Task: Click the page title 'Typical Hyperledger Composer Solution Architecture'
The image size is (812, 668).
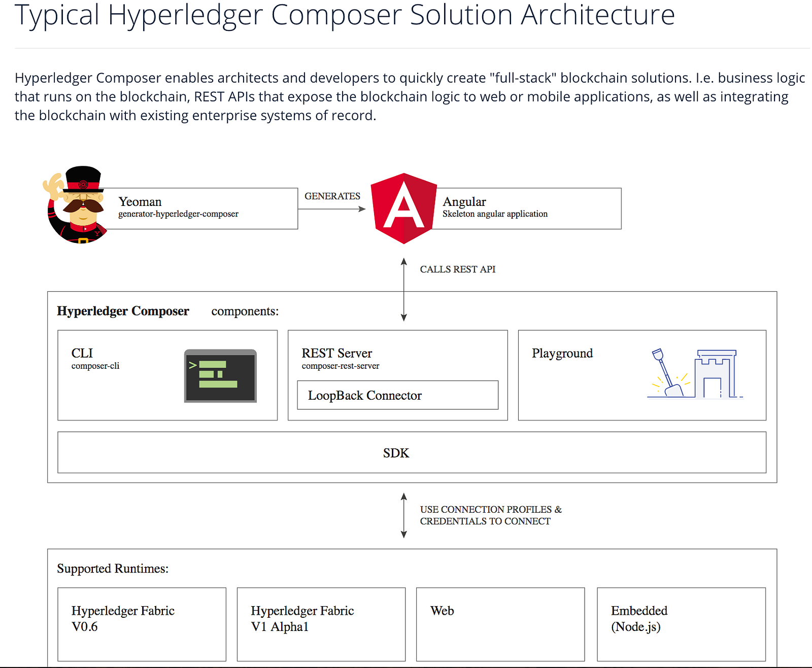Action: coord(345,15)
